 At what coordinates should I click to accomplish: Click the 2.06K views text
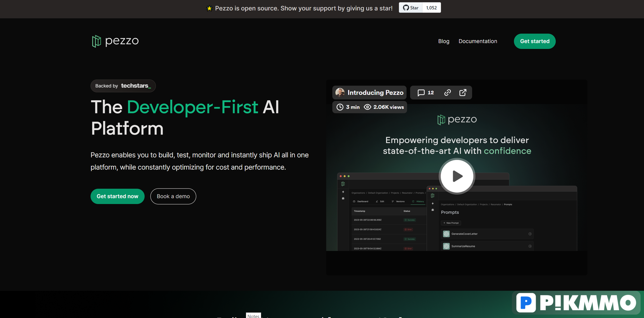pos(388,107)
